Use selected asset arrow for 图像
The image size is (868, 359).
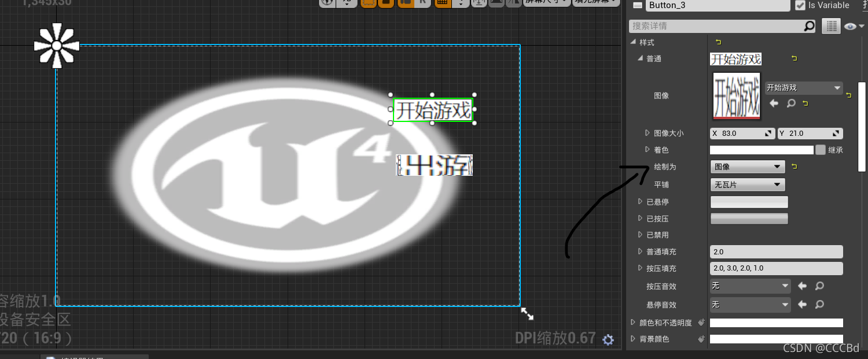774,103
